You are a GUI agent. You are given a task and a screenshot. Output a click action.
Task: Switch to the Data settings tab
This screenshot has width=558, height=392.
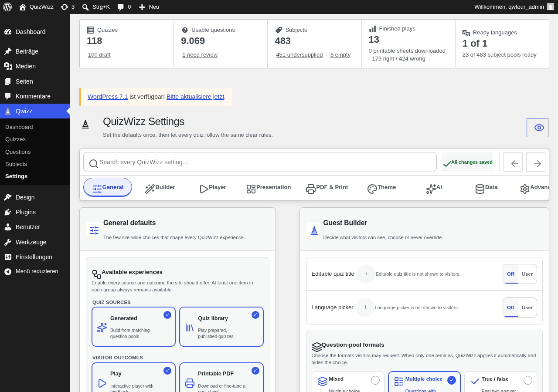point(486,187)
